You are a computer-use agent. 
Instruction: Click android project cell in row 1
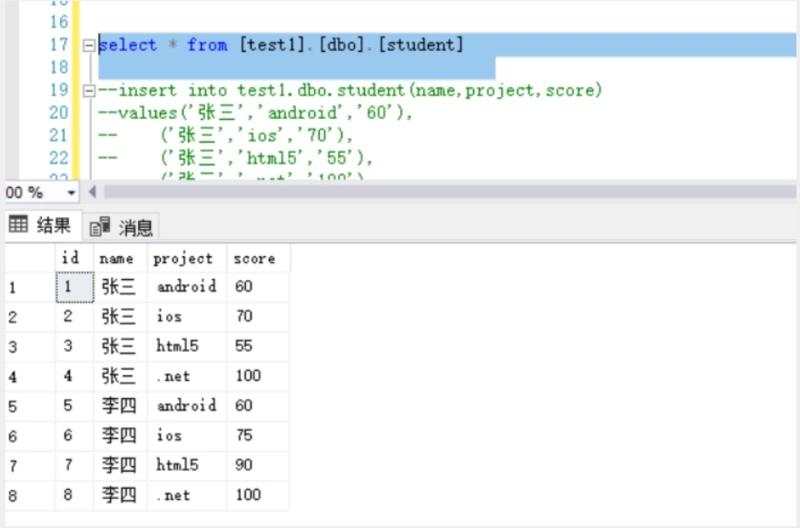[187, 287]
